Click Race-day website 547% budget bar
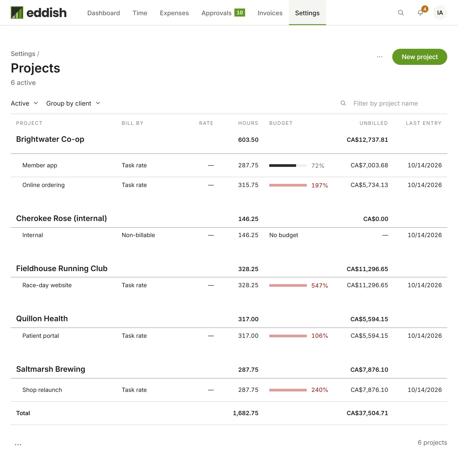The width and height of the screenshot is (458, 476). [x=288, y=285]
